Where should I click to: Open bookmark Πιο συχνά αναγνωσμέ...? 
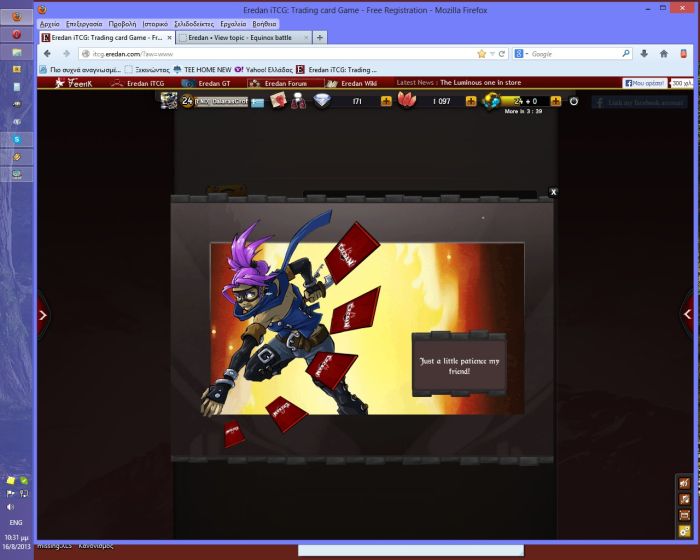[80, 70]
